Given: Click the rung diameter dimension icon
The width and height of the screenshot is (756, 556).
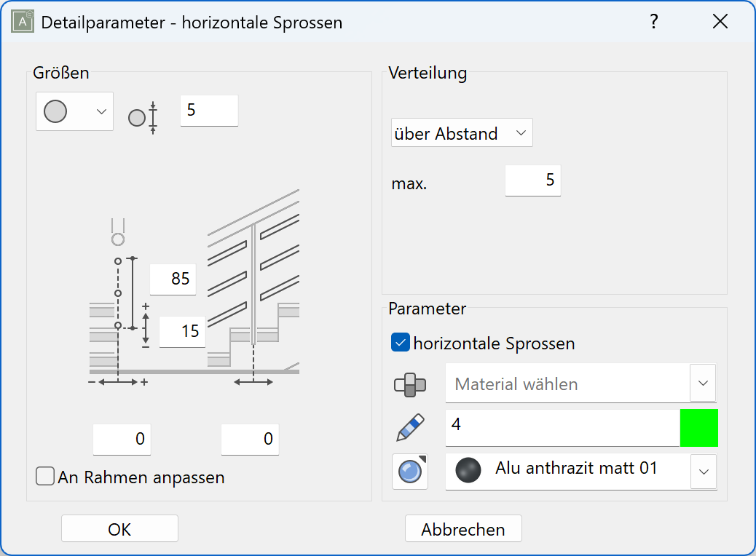Looking at the screenshot, I should (143, 117).
